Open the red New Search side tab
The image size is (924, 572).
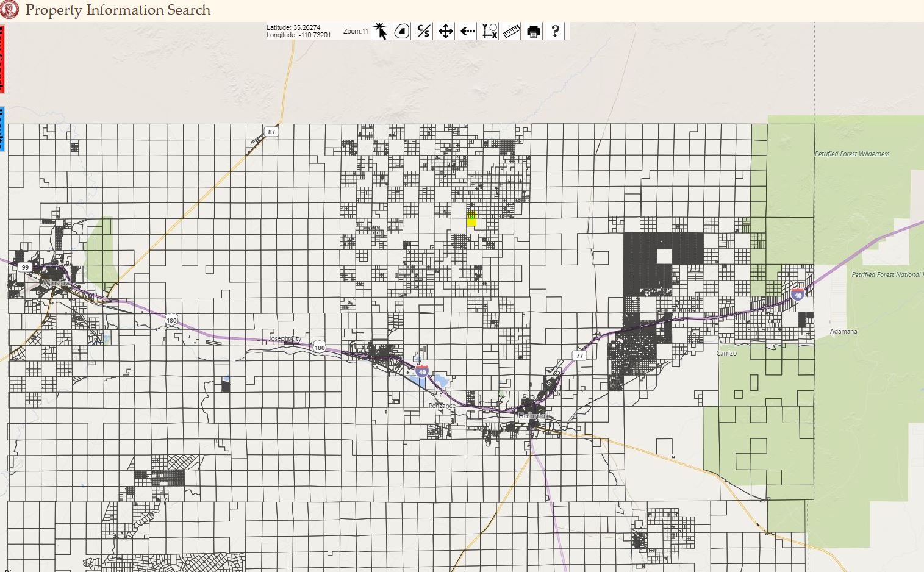tap(2, 59)
